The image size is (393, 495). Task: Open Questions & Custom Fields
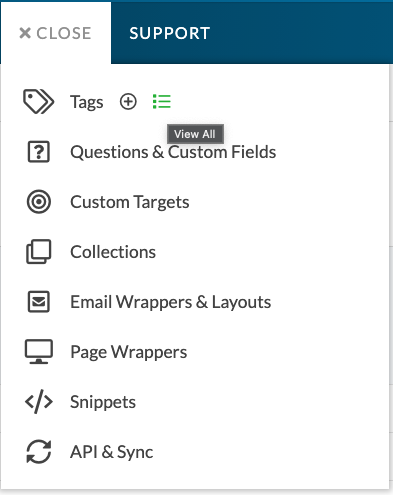(173, 152)
